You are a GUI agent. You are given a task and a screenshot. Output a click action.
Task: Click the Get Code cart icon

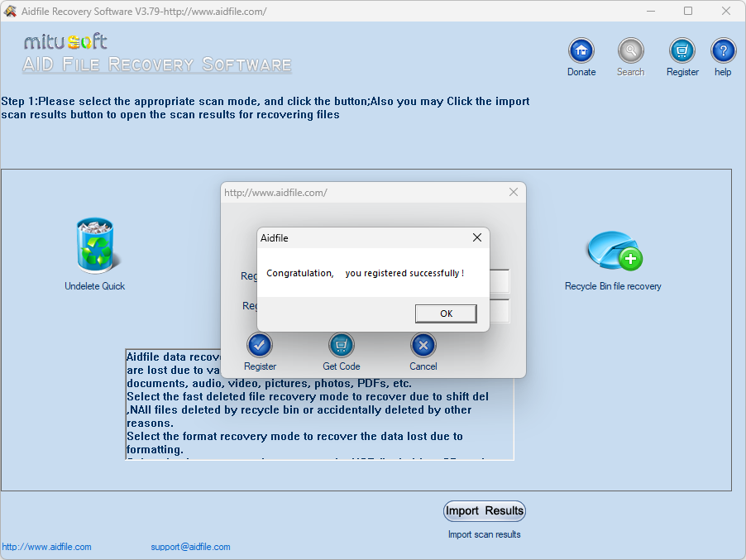coord(341,345)
